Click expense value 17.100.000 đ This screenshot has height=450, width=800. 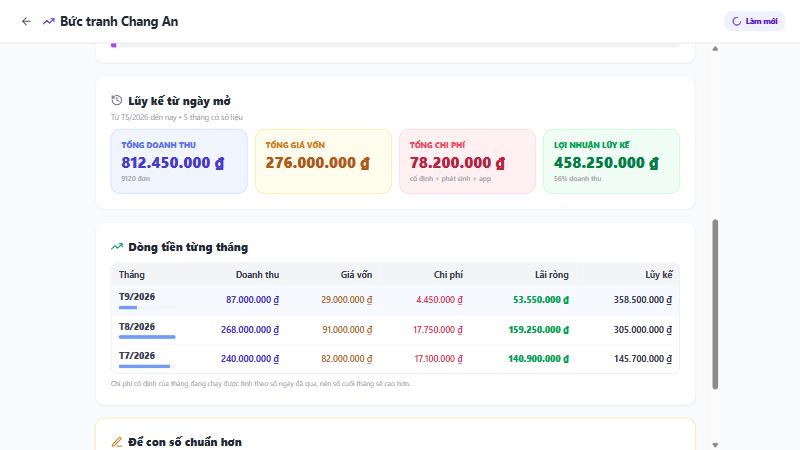(x=438, y=359)
